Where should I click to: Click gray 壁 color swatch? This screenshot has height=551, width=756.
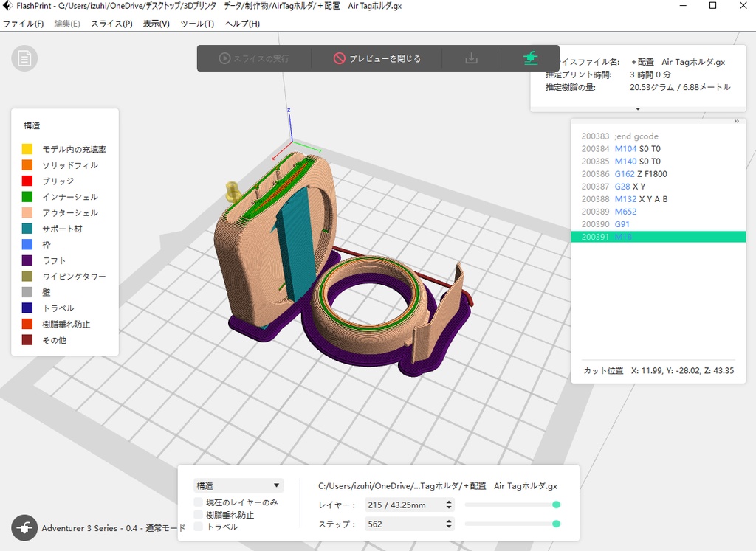click(27, 292)
